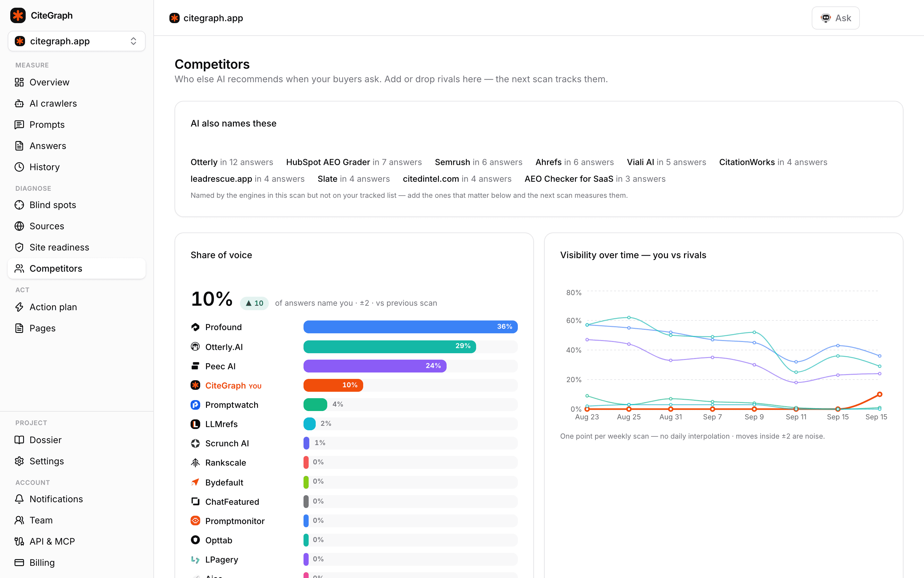Open Action plan via its lightning icon
Screen dimensions: 924x578
pyautogui.click(x=19, y=307)
